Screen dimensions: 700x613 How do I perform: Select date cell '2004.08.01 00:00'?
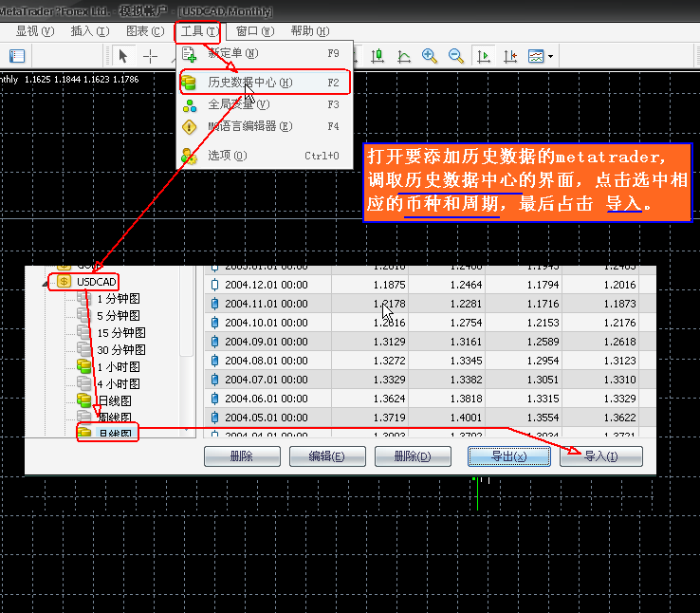pos(267,361)
